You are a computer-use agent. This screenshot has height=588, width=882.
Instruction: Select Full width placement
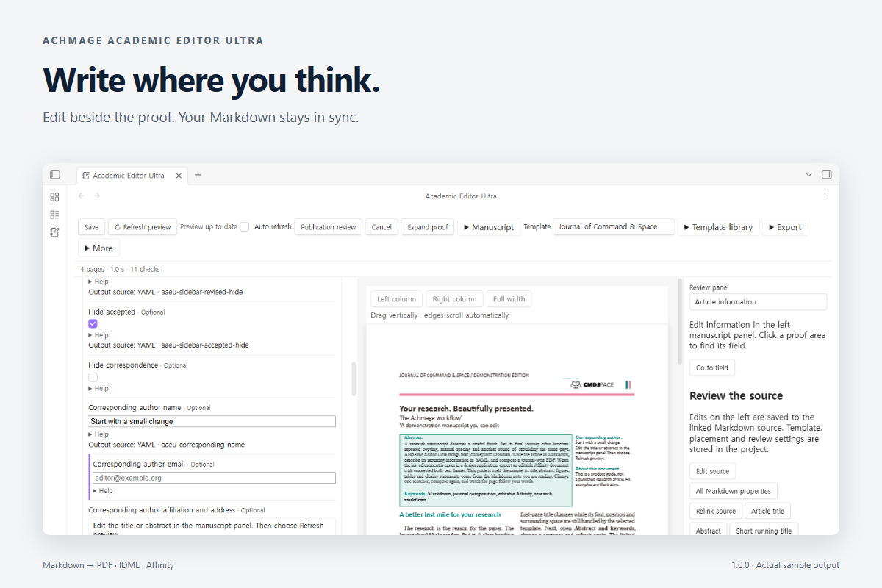click(509, 299)
